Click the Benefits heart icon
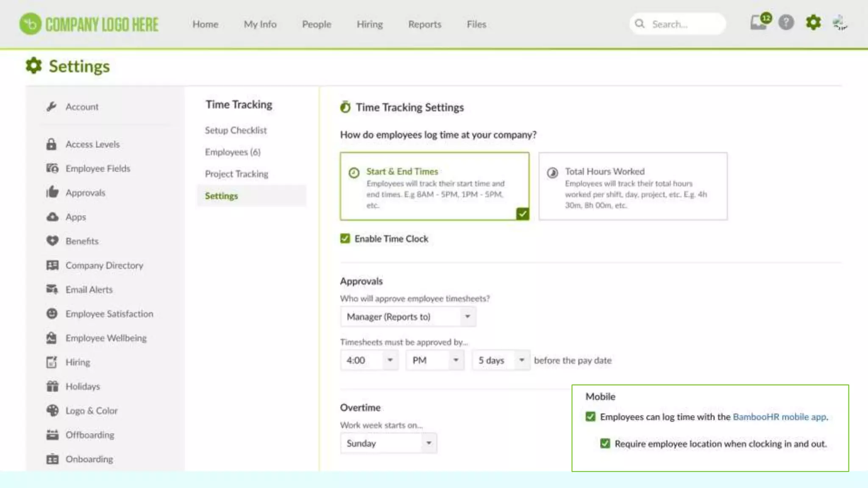 (52, 241)
